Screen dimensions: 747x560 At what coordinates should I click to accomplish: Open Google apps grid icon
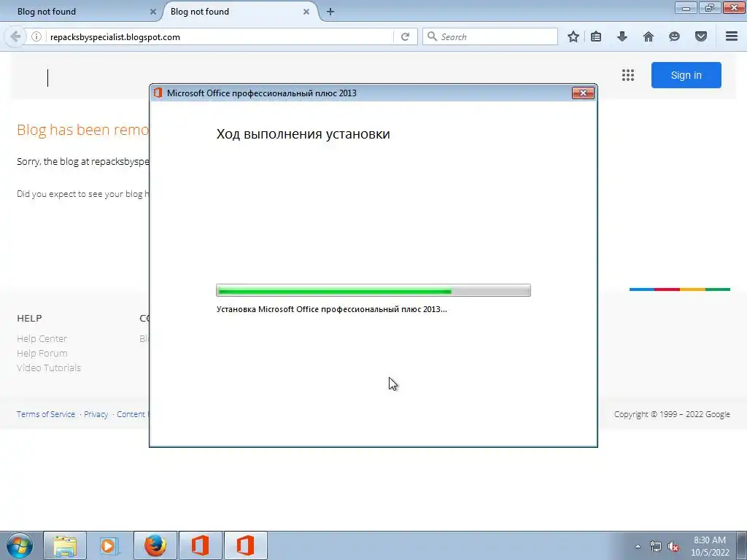point(628,75)
